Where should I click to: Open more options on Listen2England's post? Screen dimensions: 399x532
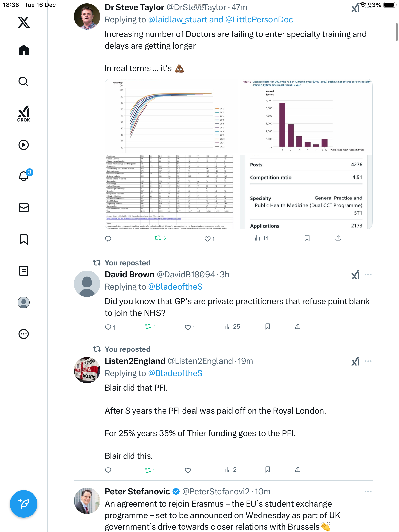[x=368, y=361]
